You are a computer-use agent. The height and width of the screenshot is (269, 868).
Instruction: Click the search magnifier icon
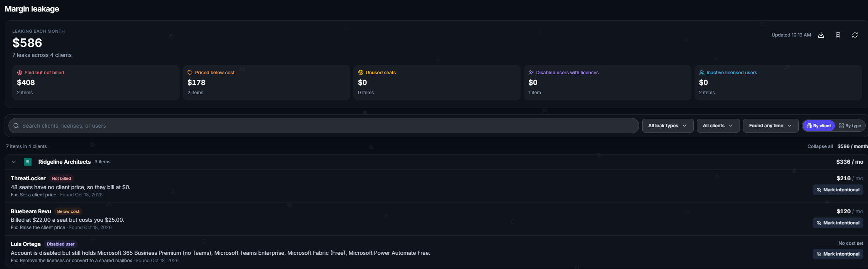tap(16, 126)
